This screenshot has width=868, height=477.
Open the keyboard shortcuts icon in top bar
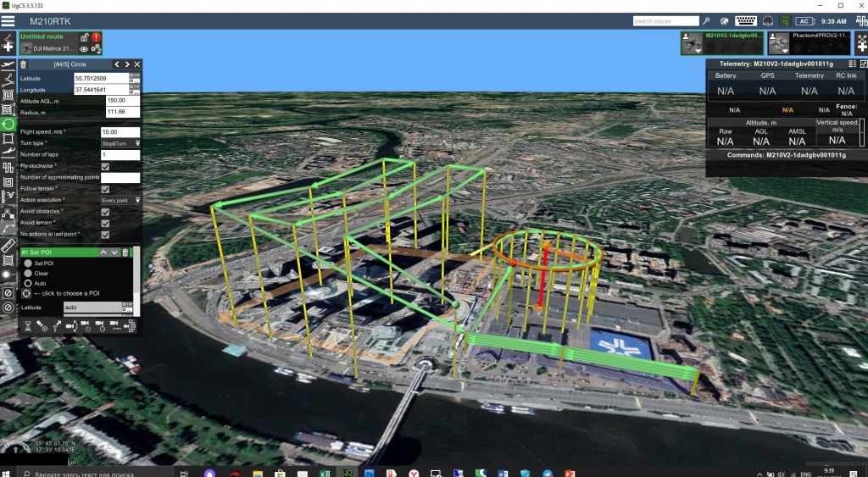point(746,20)
